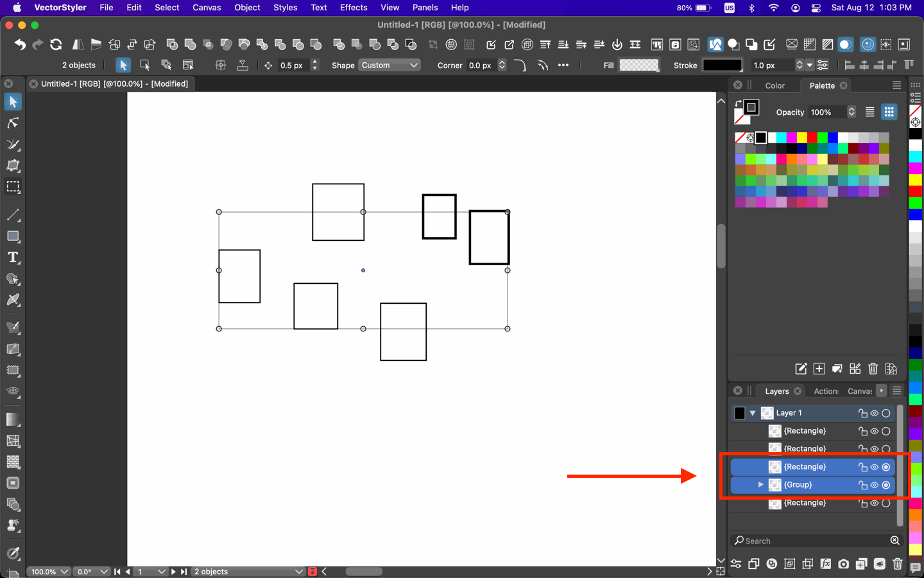The height and width of the screenshot is (578, 924).
Task: Click the trash icon in Layers panel
Action: tap(898, 564)
